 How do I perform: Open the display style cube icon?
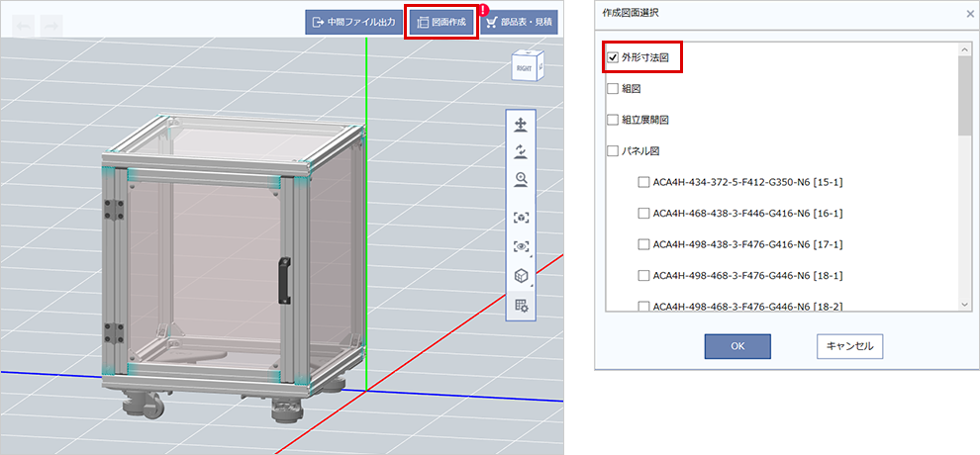pos(521,276)
